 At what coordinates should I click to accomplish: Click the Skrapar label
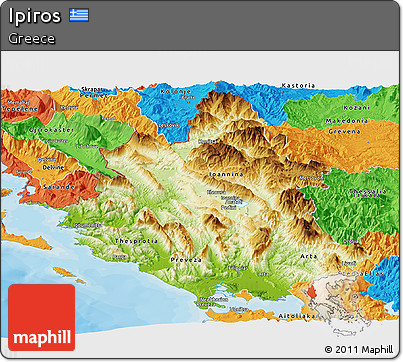92,89
